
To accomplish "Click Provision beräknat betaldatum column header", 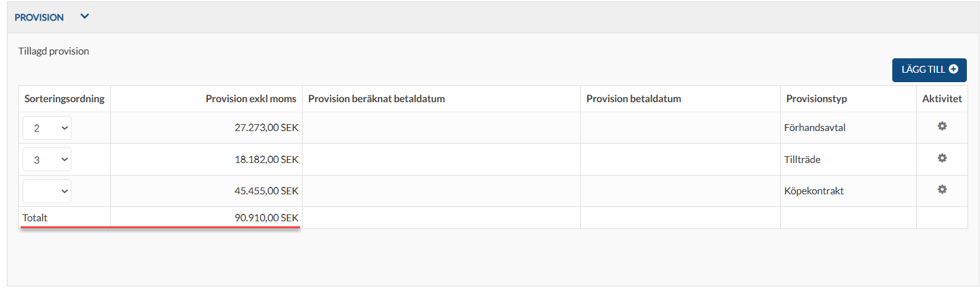I will [377, 99].
